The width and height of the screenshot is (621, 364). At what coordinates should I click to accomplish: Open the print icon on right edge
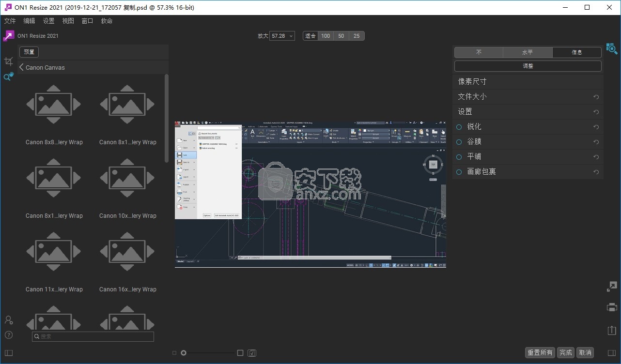coord(612,307)
